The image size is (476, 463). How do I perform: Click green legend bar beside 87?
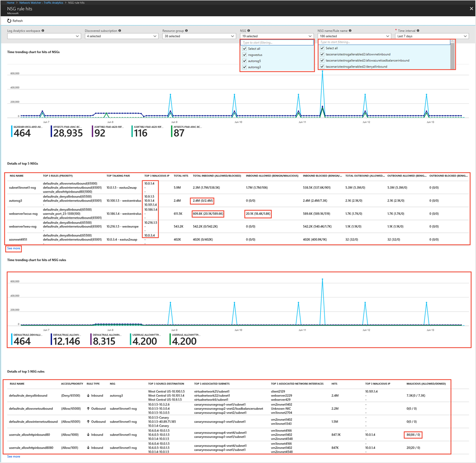tap(172, 131)
